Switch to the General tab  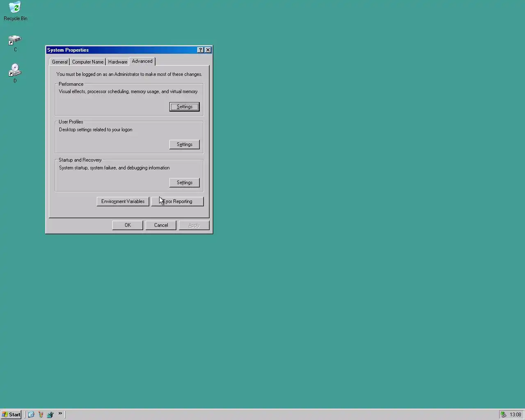coord(59,62)
